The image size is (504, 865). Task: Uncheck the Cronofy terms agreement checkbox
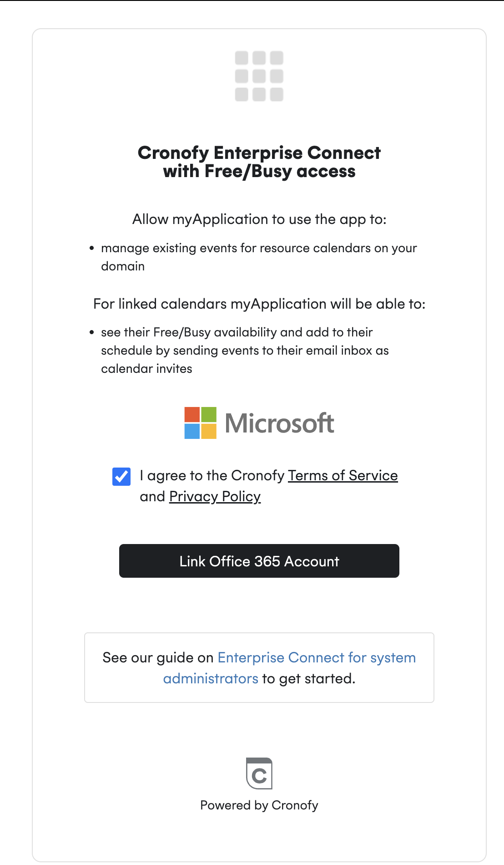click(121, 477)
